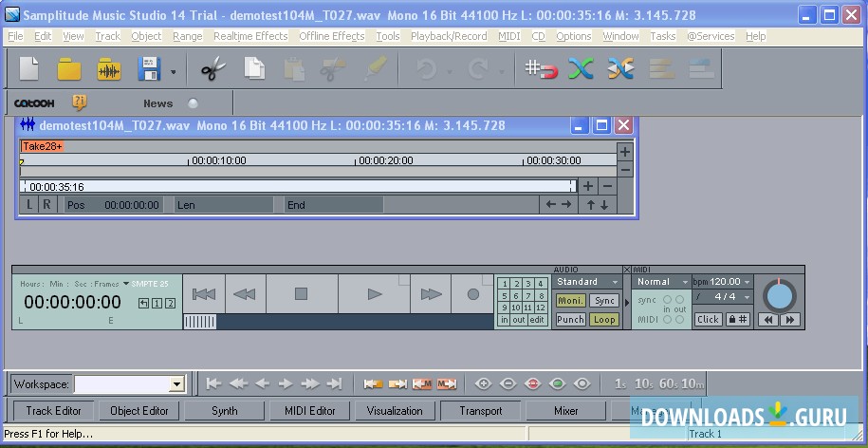
Task: Save the project with floppy disk icon
Action: click(x=149, y=70)
